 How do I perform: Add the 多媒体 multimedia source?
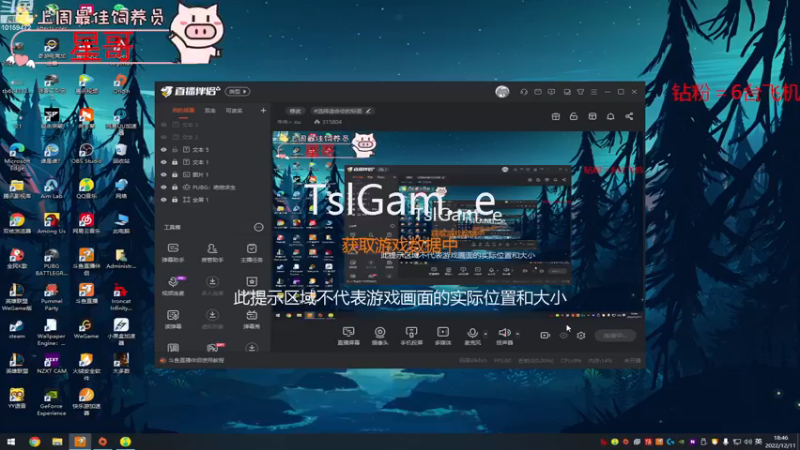coord(443,336)
